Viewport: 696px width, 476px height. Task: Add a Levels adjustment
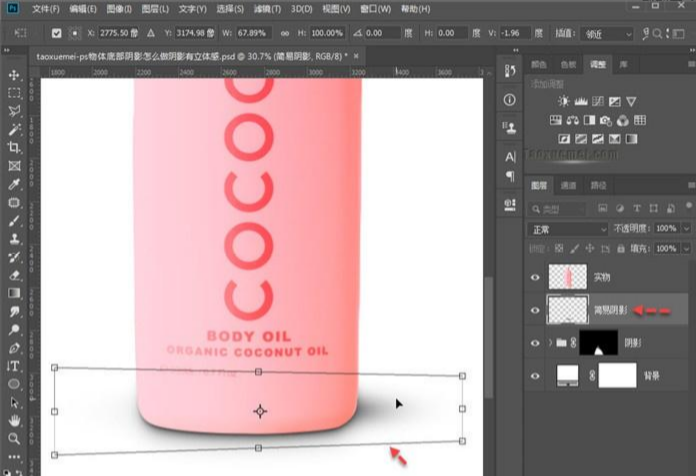pyautogui.click(x=581, y=101)
